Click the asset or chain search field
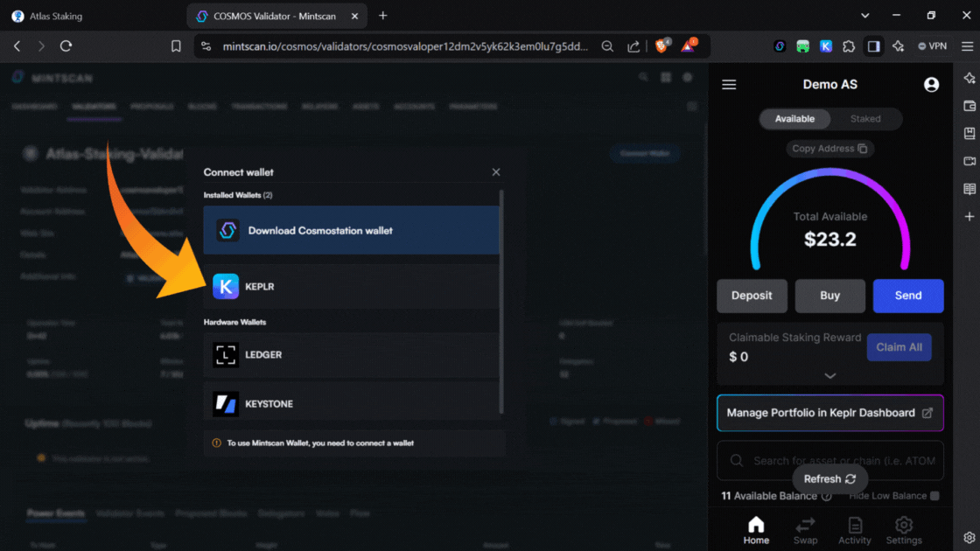 click(x=840, y=460)
